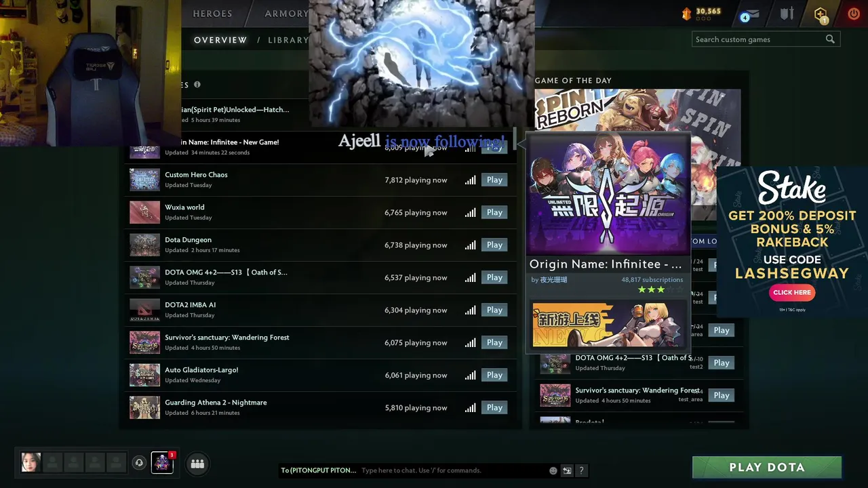Click the 48,817 subscriptions text
The height and width of the screenshot is (488, 868).
pyautogui.click(x=652, y=280)
